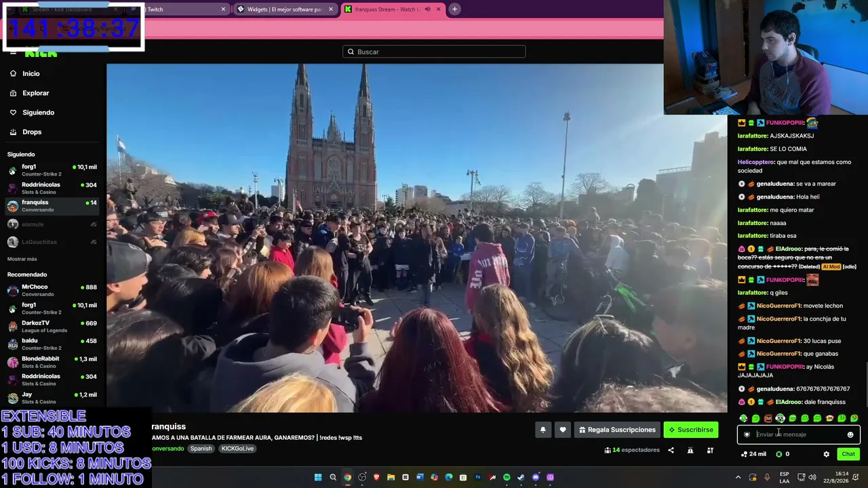Screen dimensions: 868x488
Task: Open Windows Start menu
Action: click(x=317, y=477)
